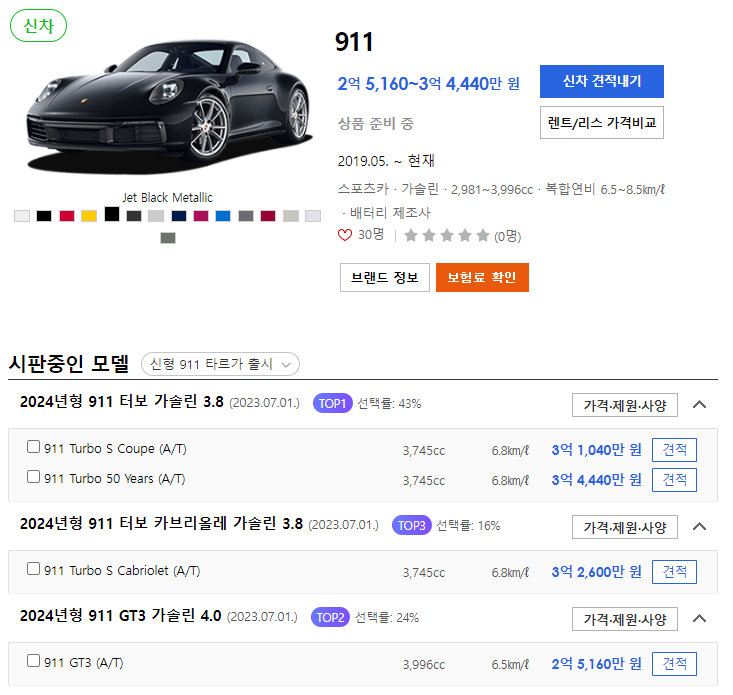Select the gray-green swatch on second row

tap(168, 238)
